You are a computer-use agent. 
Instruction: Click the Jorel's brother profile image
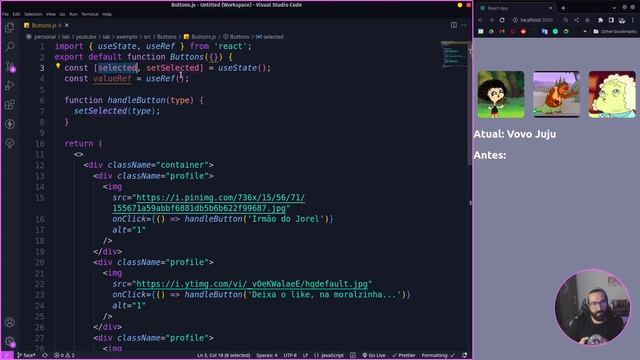tap(501, 94)
